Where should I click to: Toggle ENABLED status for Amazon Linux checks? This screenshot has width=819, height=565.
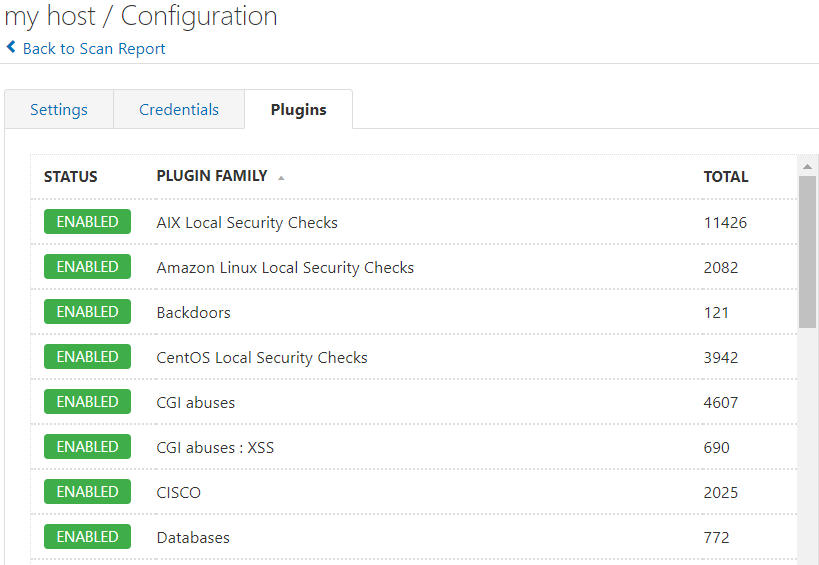pos(87,267)
